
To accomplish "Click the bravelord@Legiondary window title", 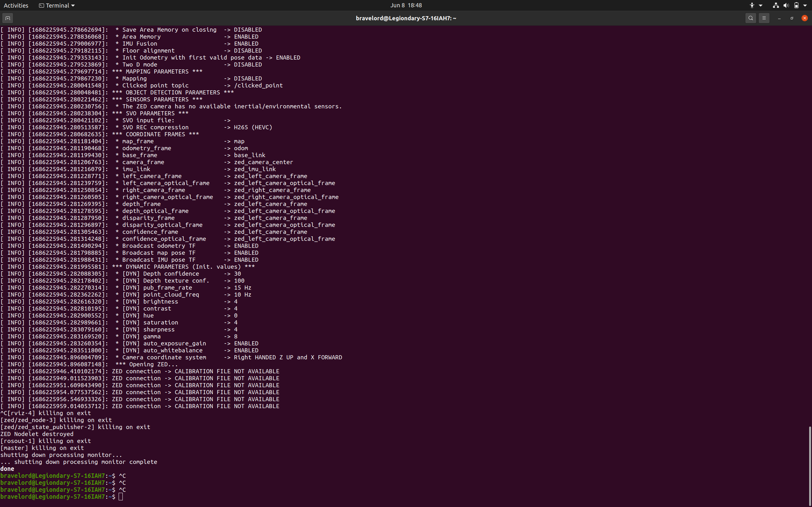I will [406, 18].
